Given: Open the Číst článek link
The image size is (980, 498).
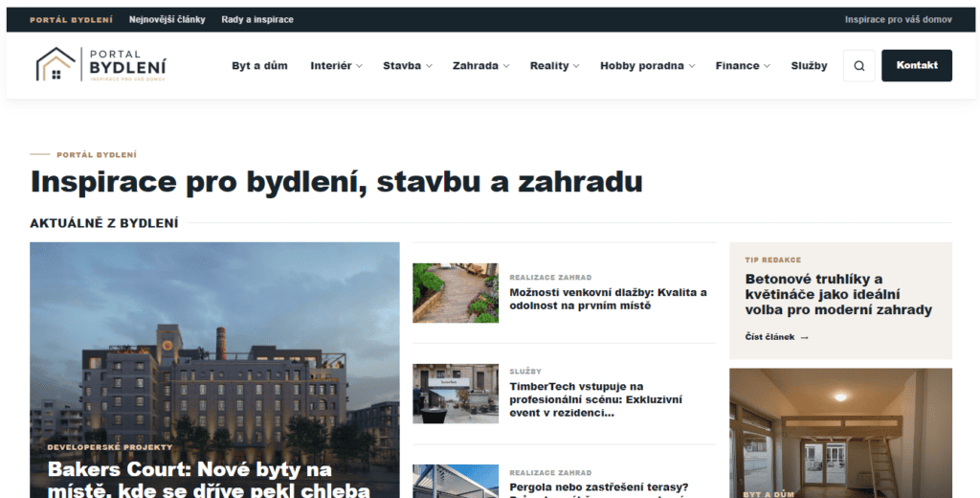Looking at the screenshot, I should [776, 336].
